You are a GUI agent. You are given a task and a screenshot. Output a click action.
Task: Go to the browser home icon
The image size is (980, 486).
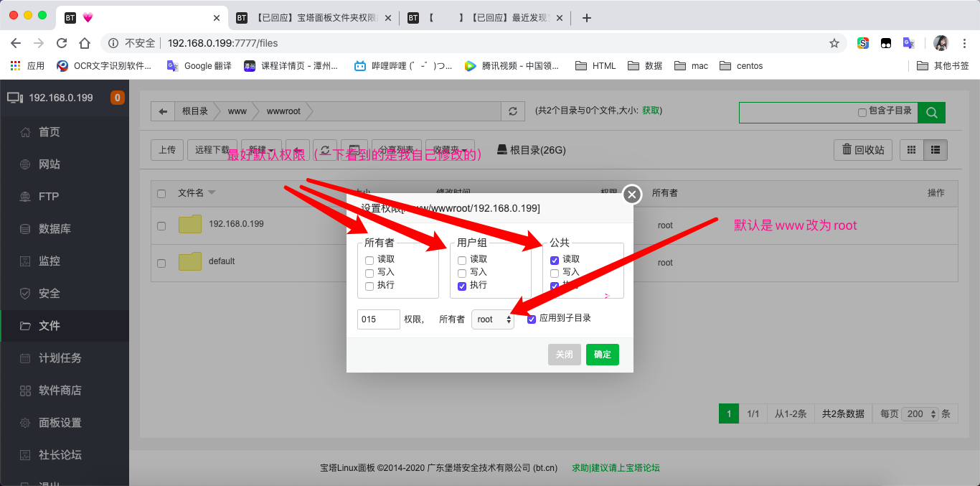85,43
